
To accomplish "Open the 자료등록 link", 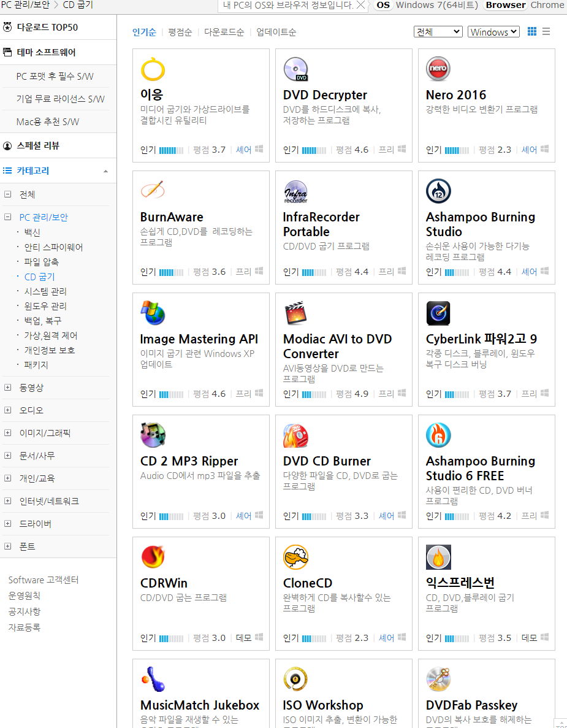I will pyautogui.click(x=24, y=627).
